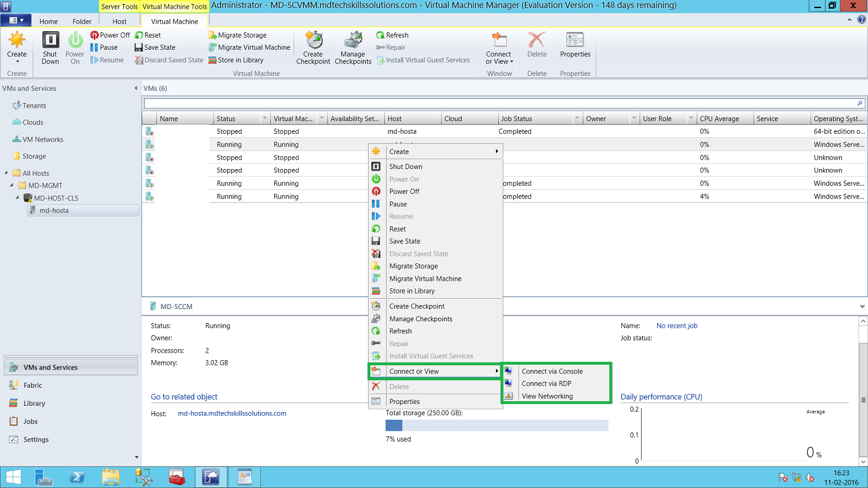Click the Create Checkpoint ribbon icon
This screenshot has width=868, height=488.
point(313,46)
